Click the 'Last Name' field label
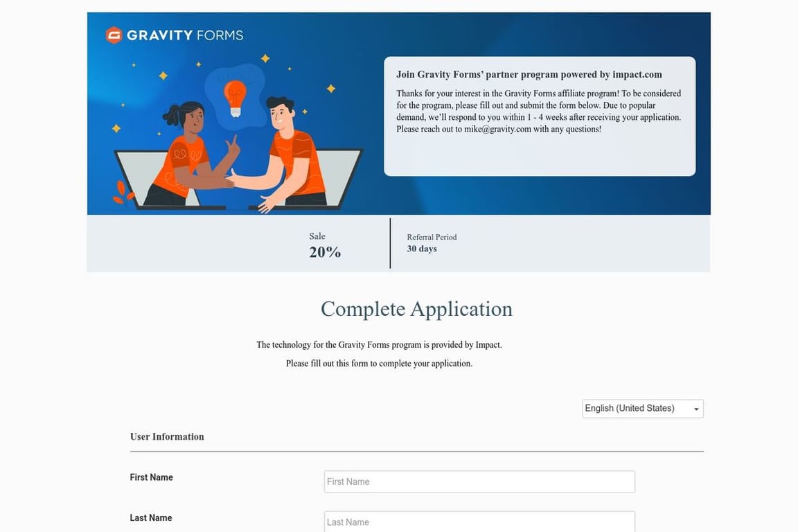798x532 pixels. pos(150,517)
